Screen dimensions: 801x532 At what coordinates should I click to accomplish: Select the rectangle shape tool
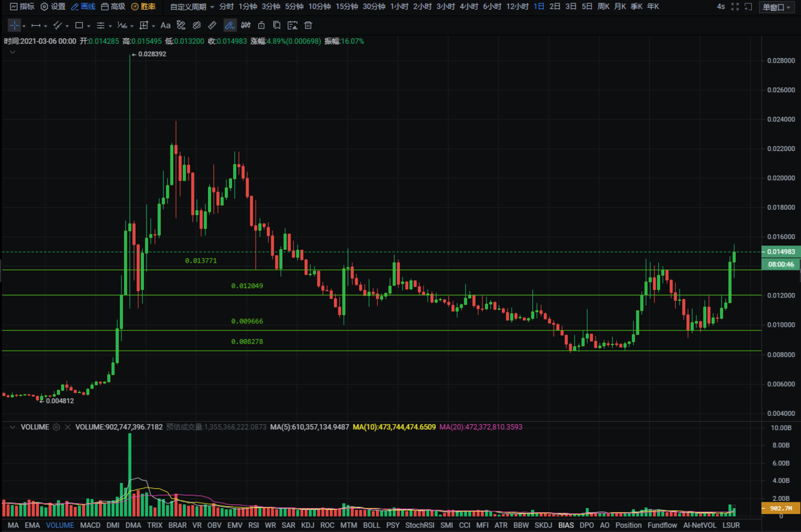pos(79,25)
